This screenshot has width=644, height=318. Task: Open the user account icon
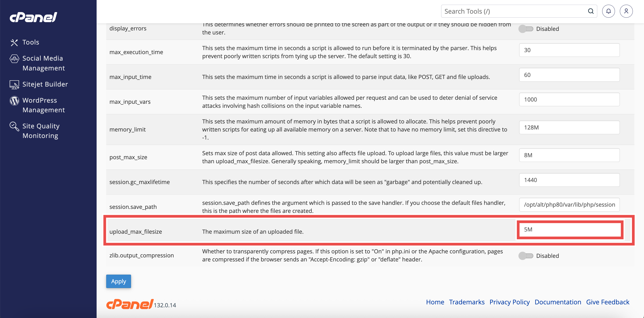coord(626,11)
